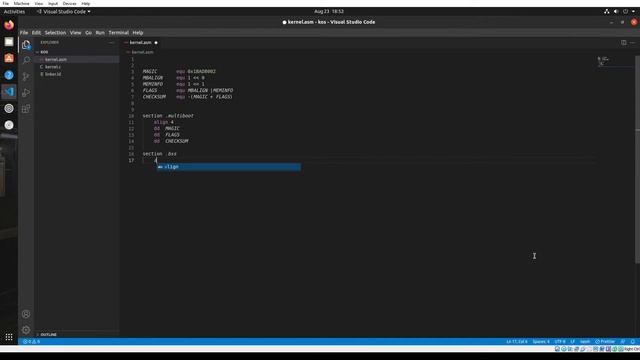Switch to the kernel.asm editor tab
640x360 pixels.
click(141, 42)
